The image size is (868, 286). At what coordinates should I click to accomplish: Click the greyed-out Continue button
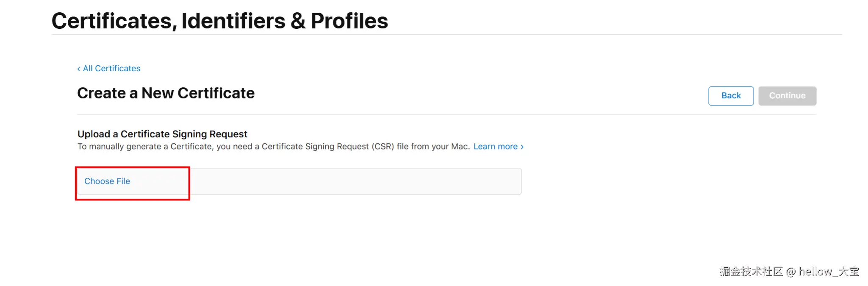pos(787,96)
